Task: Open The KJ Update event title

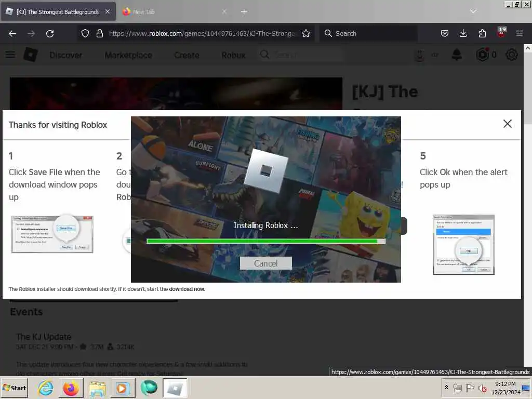Action: click(x=44, y=337)
